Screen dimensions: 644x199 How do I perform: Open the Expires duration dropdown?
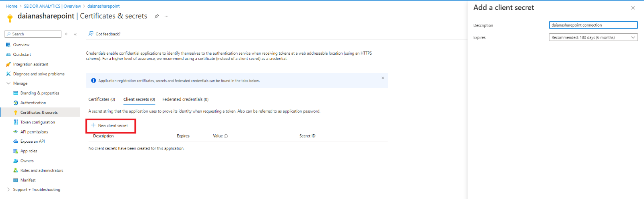(593, 37)
